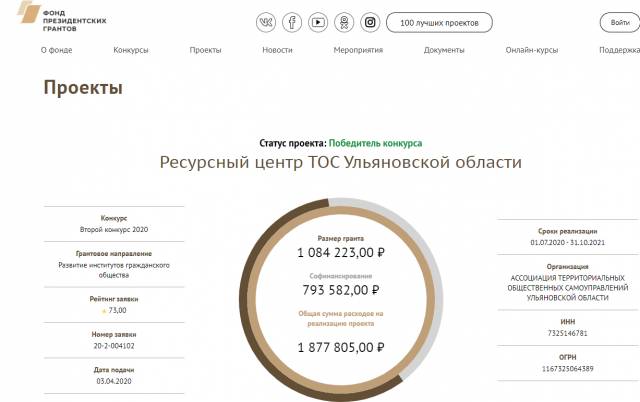Click the rating star next to 73,00

(x=104, y=311)
